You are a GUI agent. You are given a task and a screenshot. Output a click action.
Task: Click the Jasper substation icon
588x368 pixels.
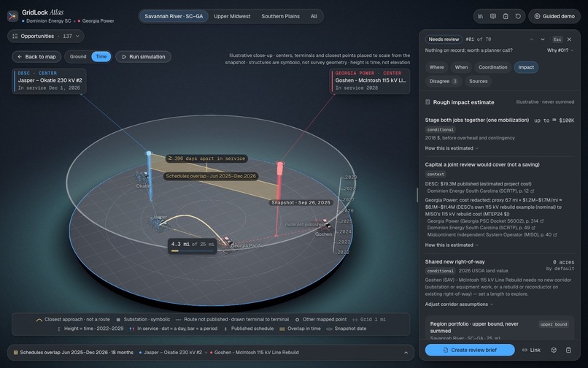(x=159, y=223)
